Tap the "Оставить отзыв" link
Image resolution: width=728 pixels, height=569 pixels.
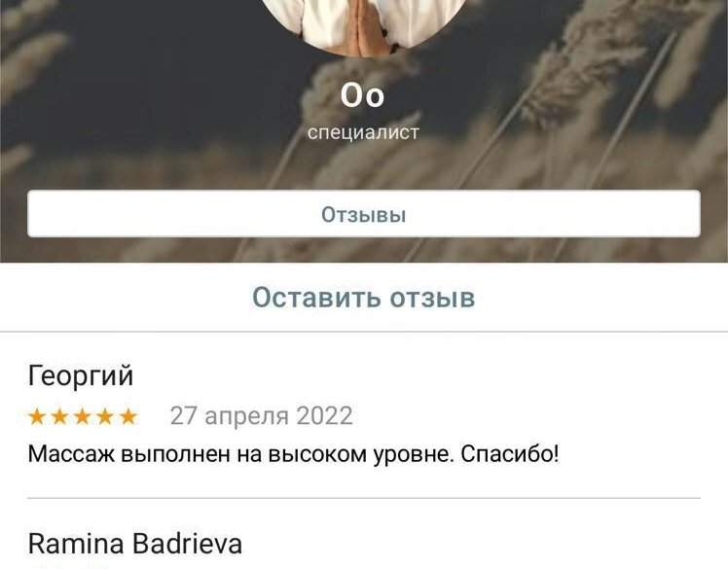click(364, 298)
